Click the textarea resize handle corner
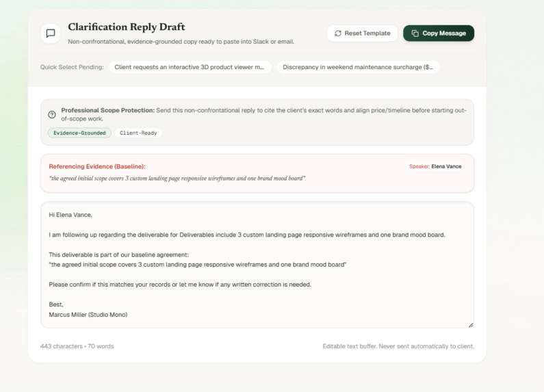 tap(471, 325)
